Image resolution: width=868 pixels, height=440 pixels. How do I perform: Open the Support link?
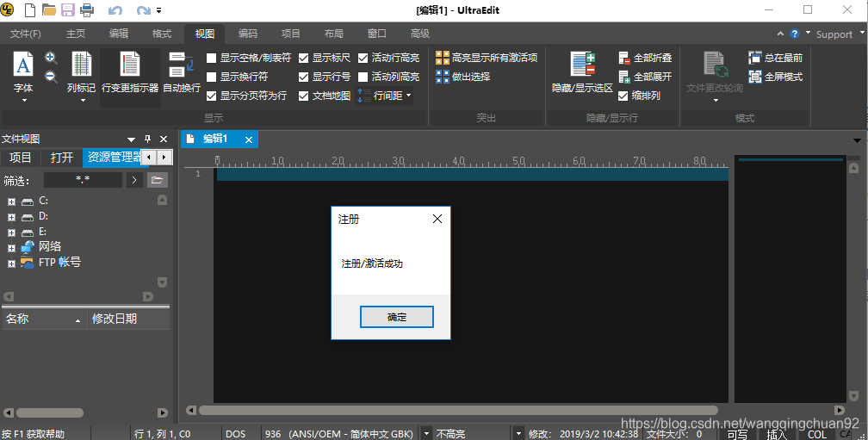pyautogui.click(x=834, y=34)
